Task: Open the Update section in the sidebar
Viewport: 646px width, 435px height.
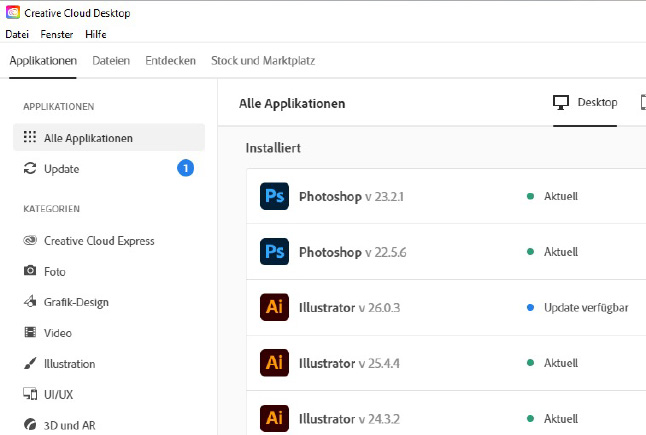Action: point(109,168)
